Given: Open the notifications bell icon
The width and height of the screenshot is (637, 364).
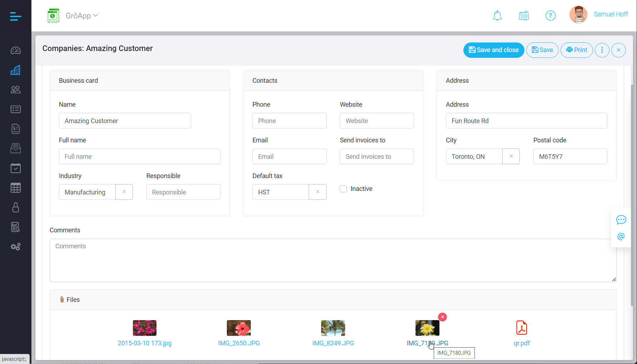Looking at the screenshot, I should (497, 16).
